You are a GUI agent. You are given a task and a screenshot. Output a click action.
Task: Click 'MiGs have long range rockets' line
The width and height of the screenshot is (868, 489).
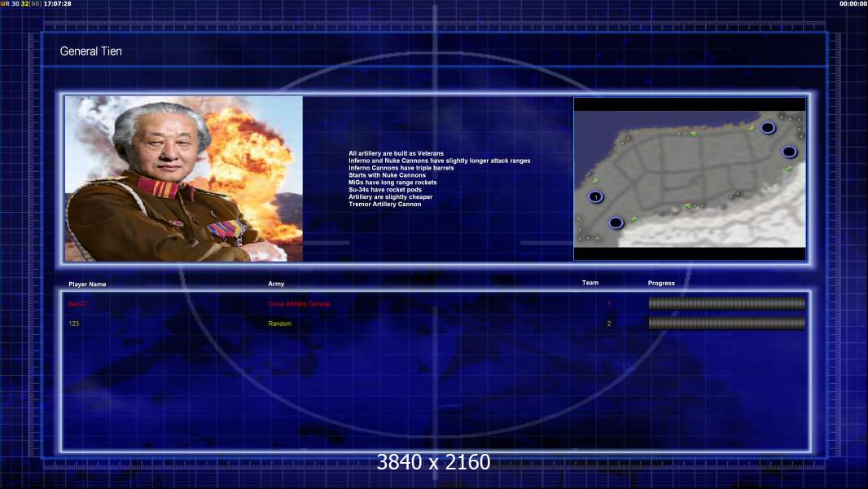click(x=392, y=183)
